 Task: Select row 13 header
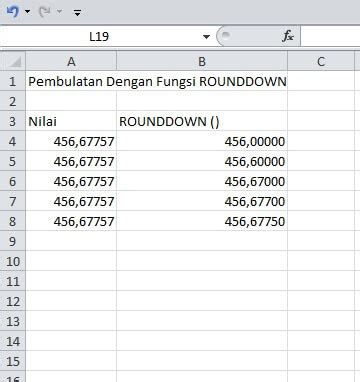click(13, 321)
